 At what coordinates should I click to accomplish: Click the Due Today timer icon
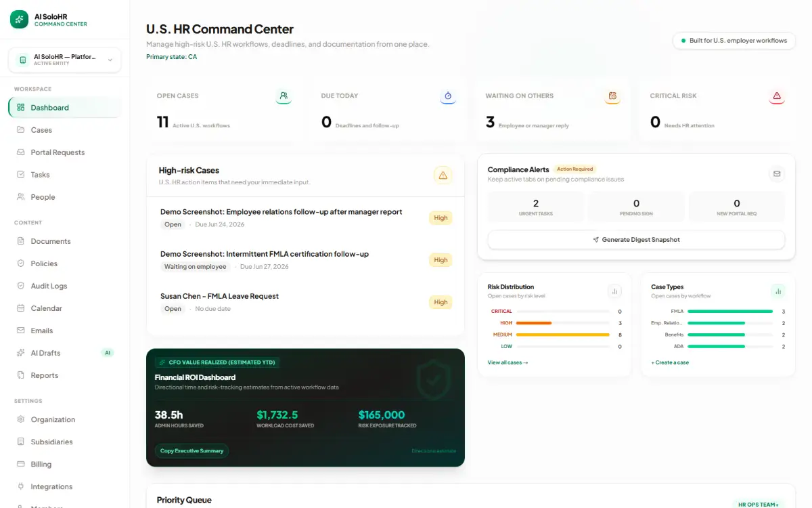pos(448,96)
